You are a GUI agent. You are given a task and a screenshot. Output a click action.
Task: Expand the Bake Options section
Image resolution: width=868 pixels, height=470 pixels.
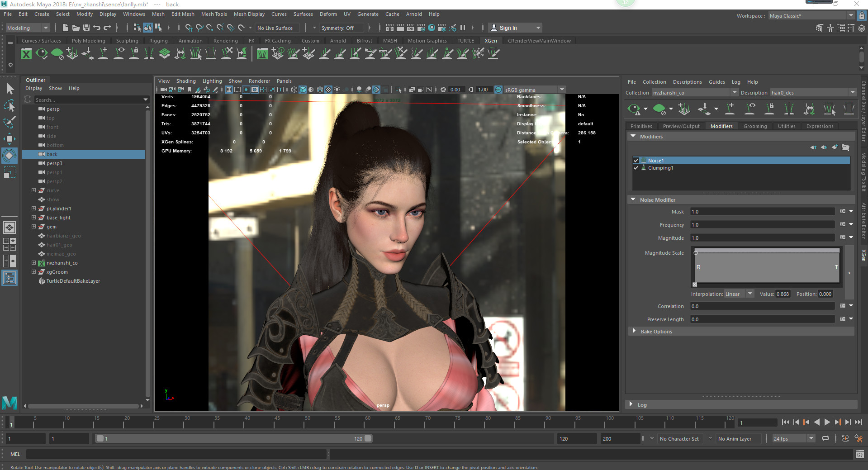634,331
